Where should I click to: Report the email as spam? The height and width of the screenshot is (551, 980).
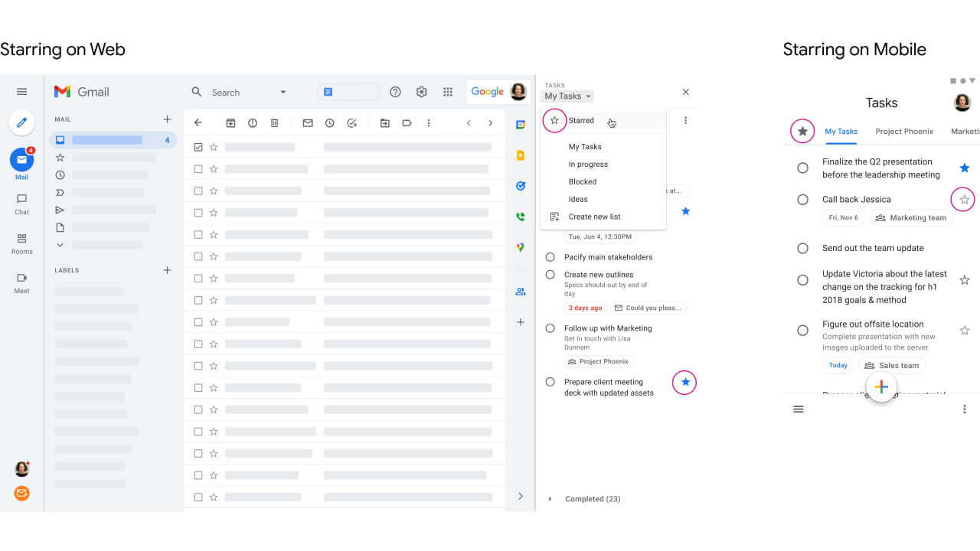(253, 122)
